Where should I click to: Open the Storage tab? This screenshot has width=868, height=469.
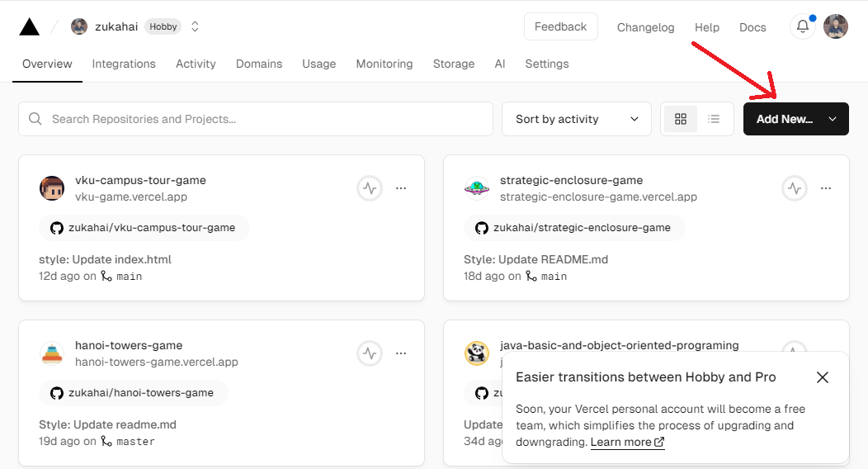[x=454, y=64]
